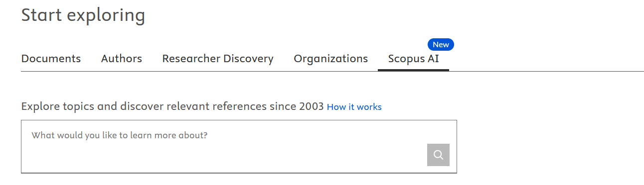Click the magnifying glass search icon
The height and width of the screenshot is (185, 644).
(438, 155)
